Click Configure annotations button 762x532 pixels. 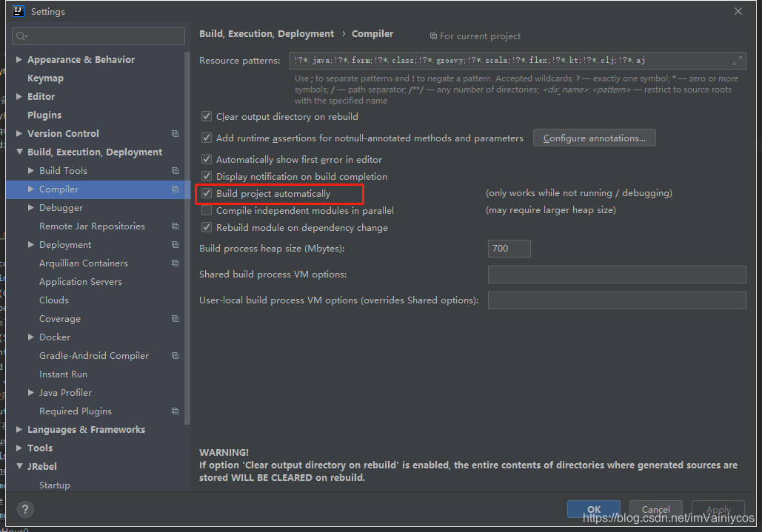click(x=595, y=138)
